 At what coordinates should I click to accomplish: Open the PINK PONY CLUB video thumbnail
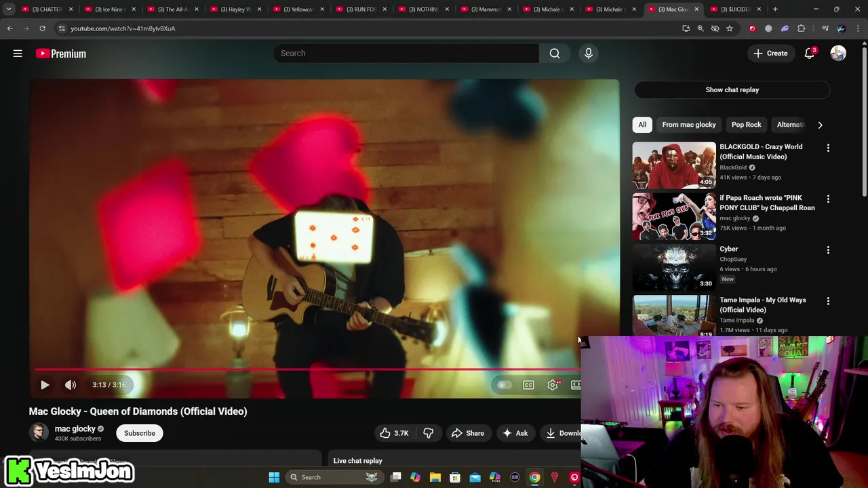pyautogui.click(x=674, y=216)
